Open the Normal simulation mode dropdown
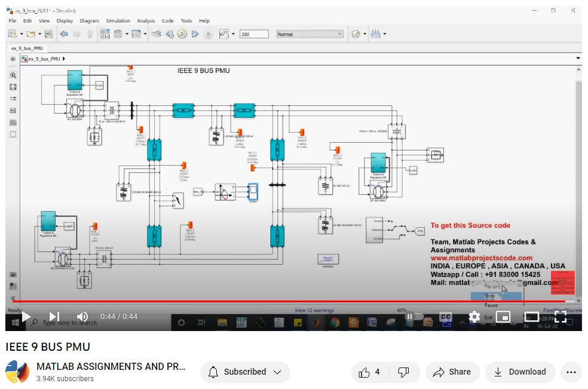 coord(310,34)
